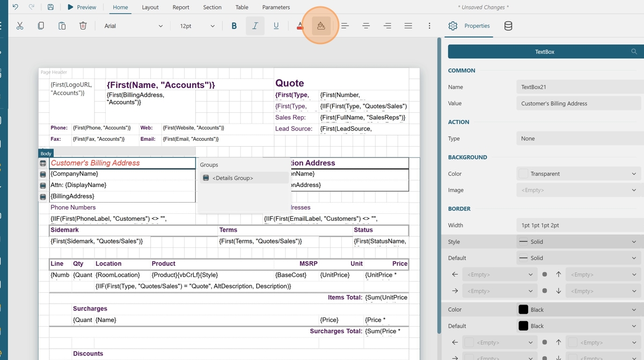The width and height of the screenshot is (644, 360).
Task: Click the Copy icon in toolbar
Action: (41, 26)
